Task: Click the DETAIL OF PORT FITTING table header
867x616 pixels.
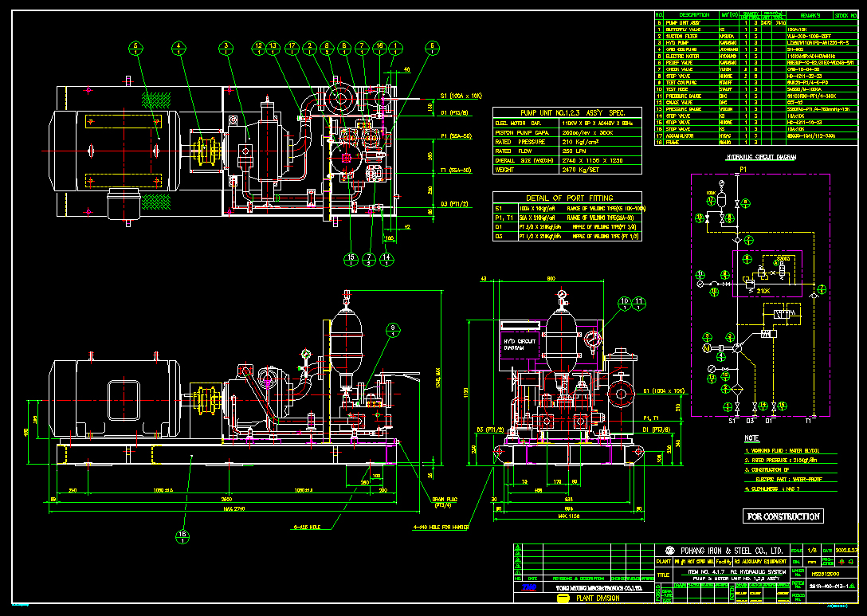Action: point(567,197)
